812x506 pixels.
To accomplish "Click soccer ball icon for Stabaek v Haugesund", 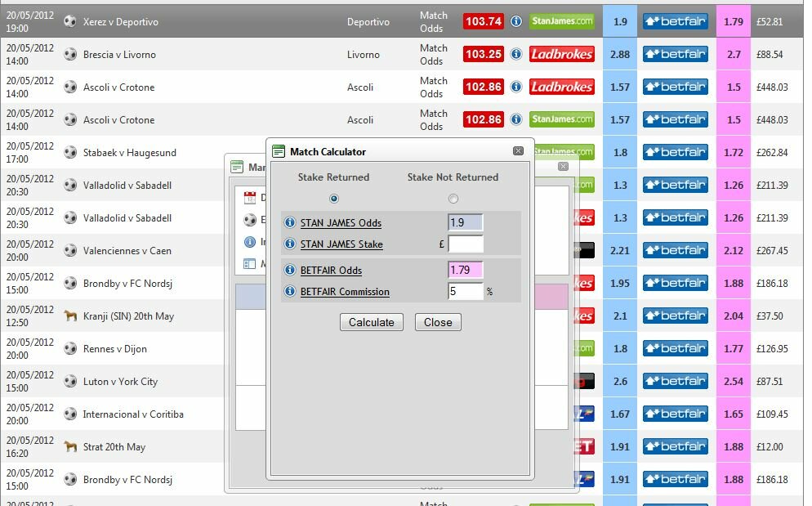I will point(70,152).
